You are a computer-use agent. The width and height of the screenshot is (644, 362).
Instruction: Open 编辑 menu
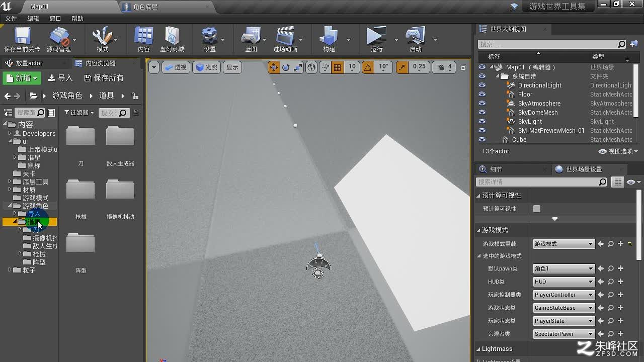tap(33, 19)
